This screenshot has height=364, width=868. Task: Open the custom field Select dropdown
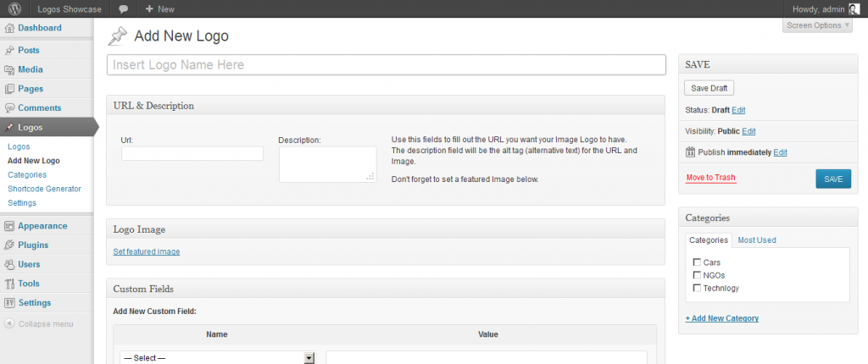click(x=218, y=358)
